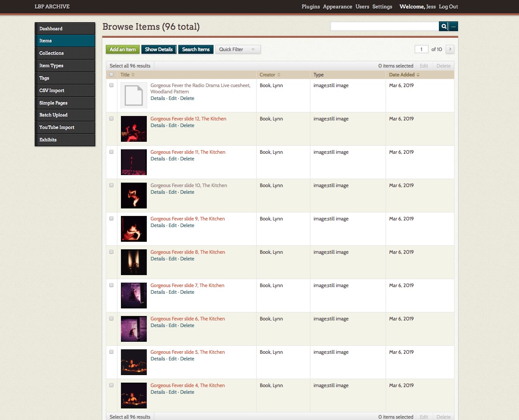Expand the Quick Filter dropdown
Viewport: 519px width, 420px height.
237,49
